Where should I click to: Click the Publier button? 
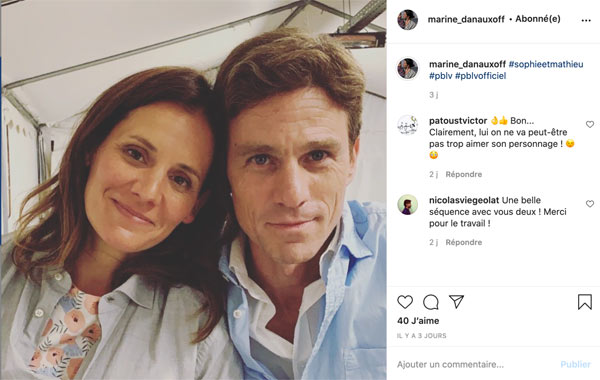coord(576,364)
